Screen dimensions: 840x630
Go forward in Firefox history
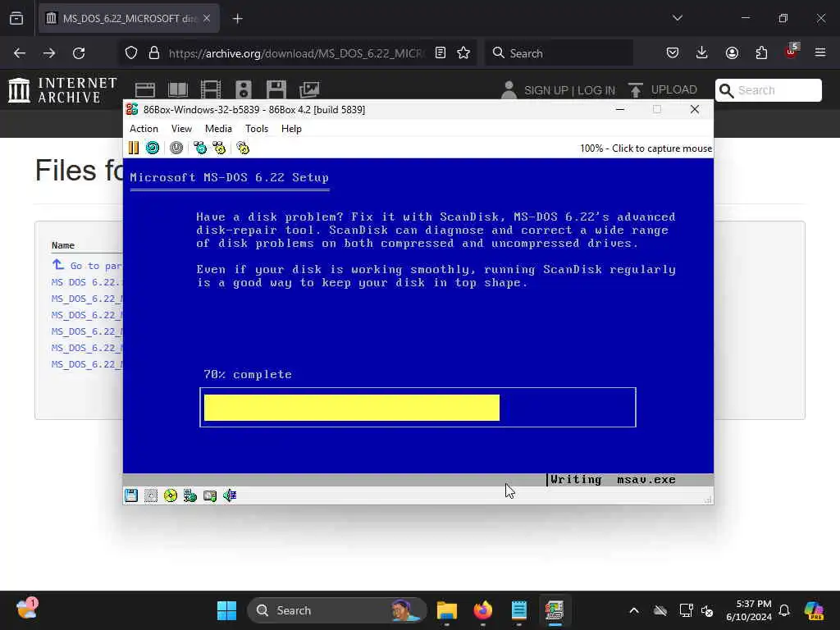coord(49,53)
